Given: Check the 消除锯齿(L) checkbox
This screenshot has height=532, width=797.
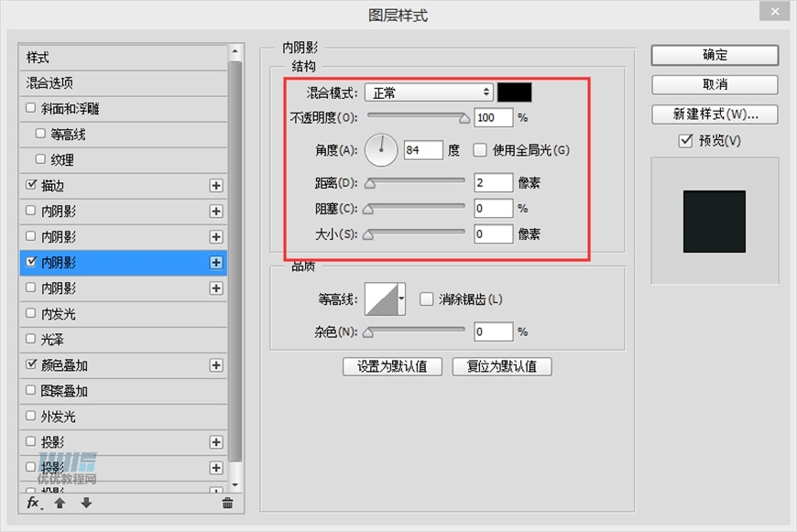Looking at the screenshot, I should [x=427, y=299].
